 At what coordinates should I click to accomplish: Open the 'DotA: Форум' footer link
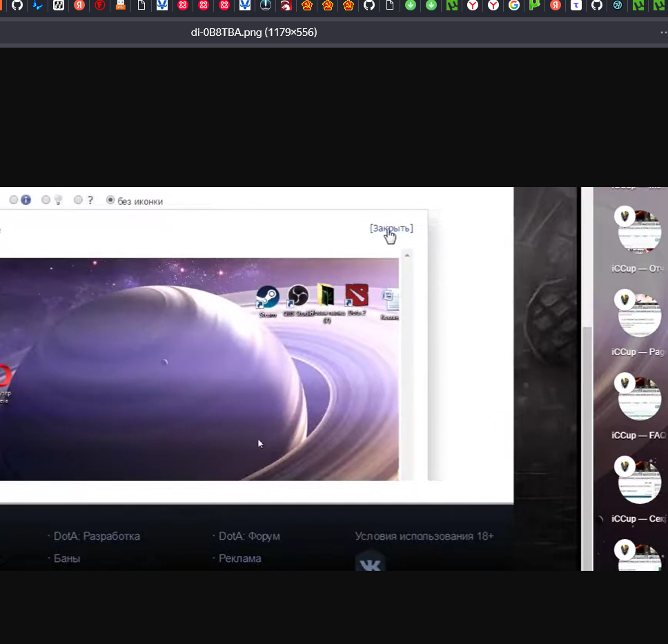click(x=249, y=536)
